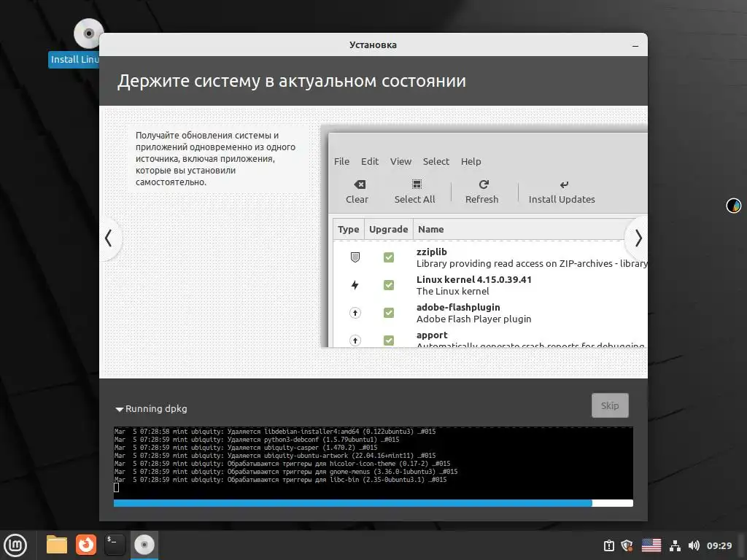
Task: Click the Skip button
Action: [610, 405]
